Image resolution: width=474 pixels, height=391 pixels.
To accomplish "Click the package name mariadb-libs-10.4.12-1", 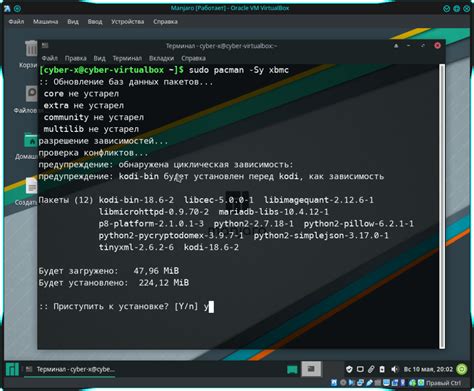I will (x=274, y=212).
